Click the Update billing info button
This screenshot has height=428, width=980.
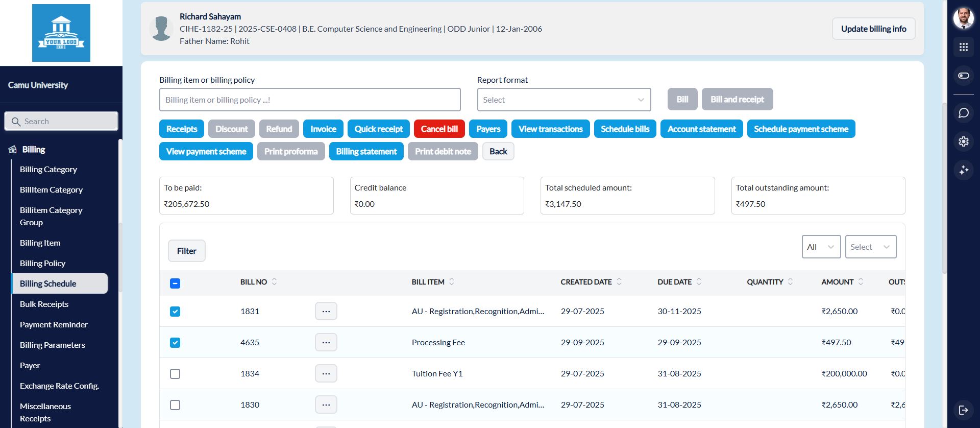873,29
